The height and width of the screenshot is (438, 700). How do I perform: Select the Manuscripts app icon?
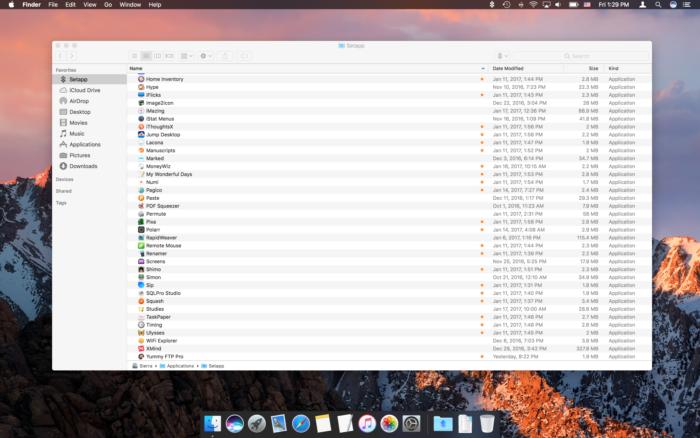click(141, 150)
